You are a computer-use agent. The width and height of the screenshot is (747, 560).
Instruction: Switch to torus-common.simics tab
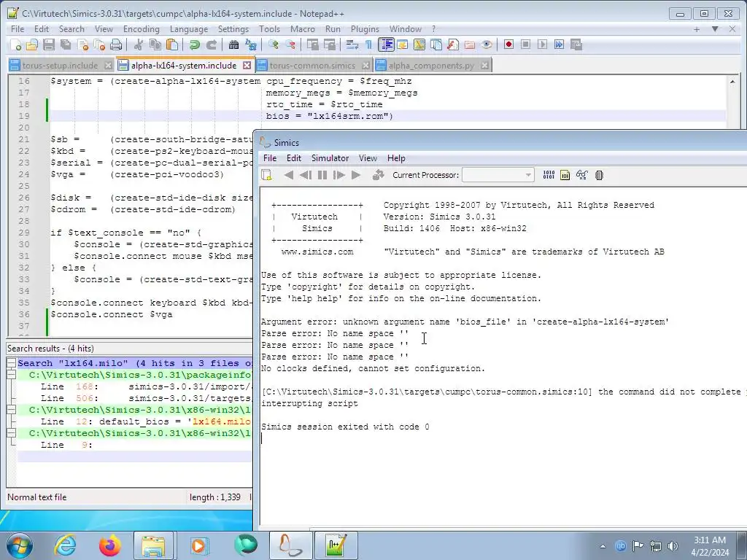pyautogui.click(x=312, y=65)
